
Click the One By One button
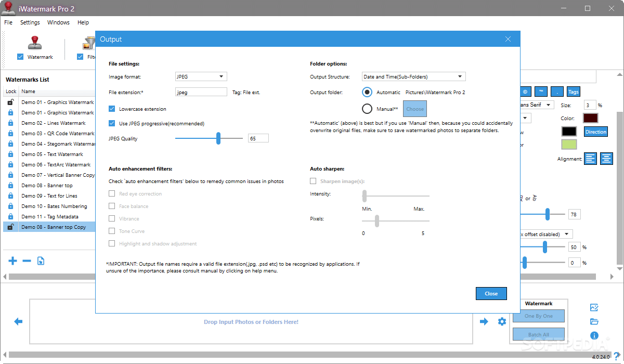[539, 316]
